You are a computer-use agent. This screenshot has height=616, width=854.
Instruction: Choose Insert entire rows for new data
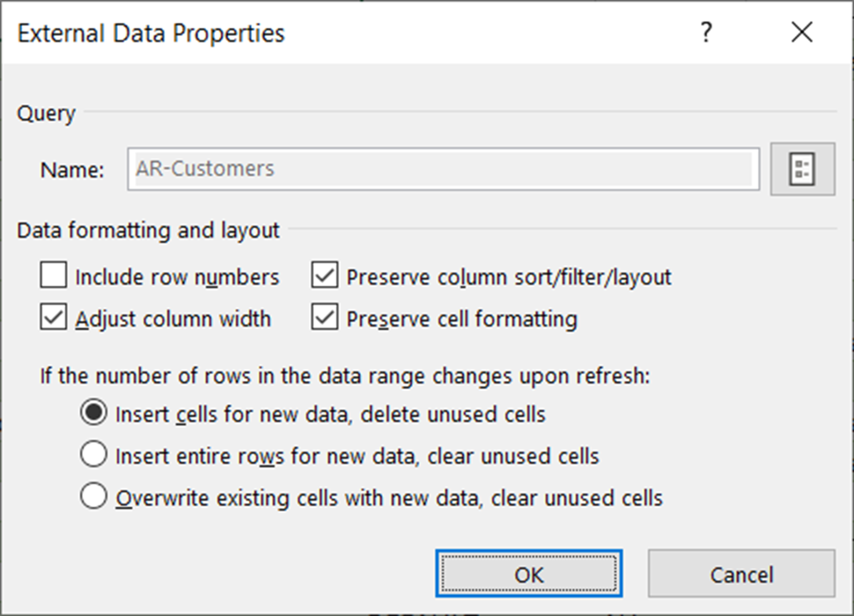(x=94, y=455)
